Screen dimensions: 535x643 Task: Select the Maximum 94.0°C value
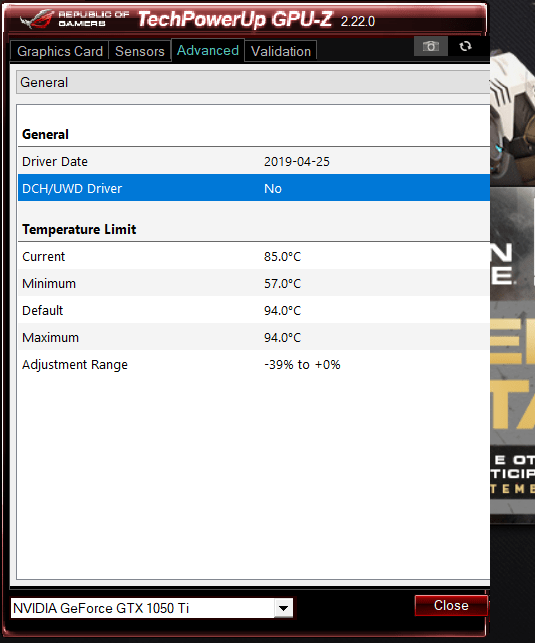[x=282, y=338]
